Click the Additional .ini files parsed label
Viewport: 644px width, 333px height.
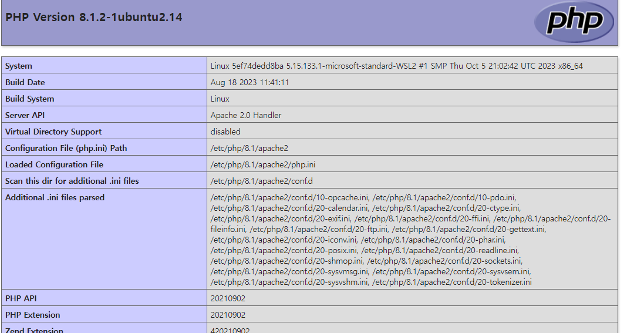(x=55, y=197)
